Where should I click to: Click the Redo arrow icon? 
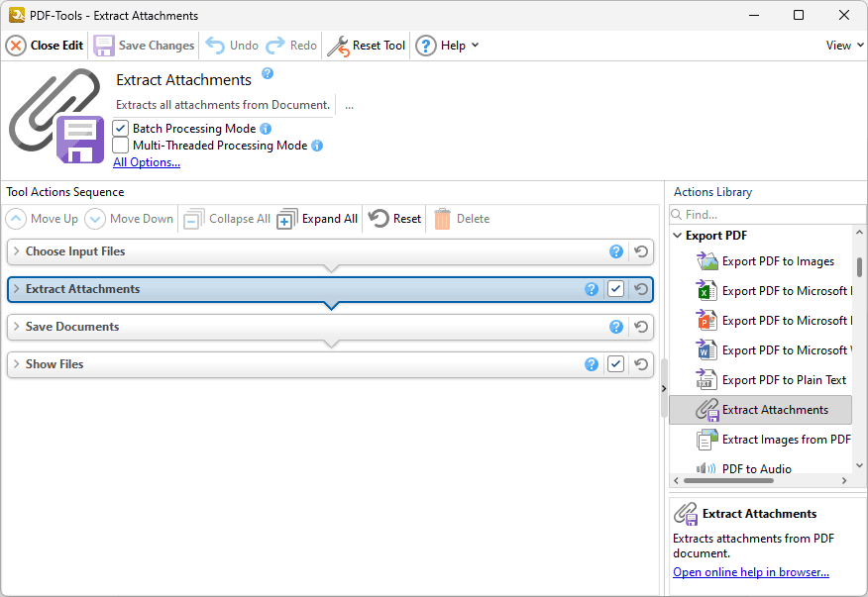(275, 46)
